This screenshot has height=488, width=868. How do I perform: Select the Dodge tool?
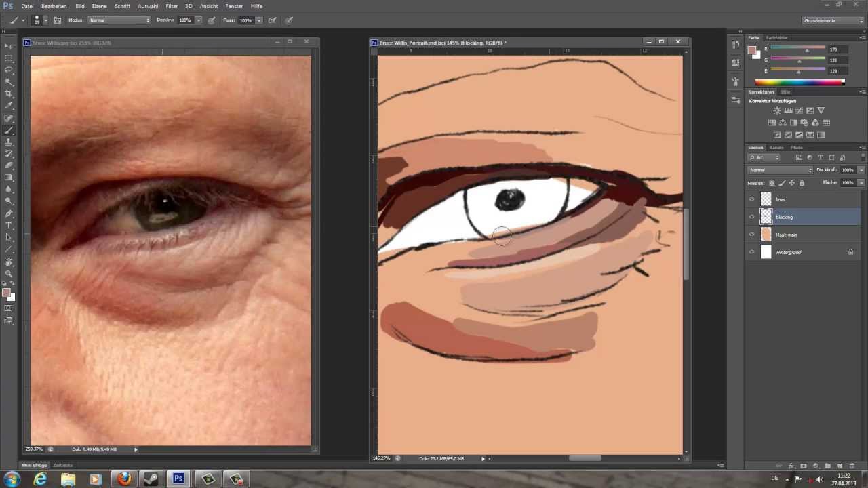point(9,201)
